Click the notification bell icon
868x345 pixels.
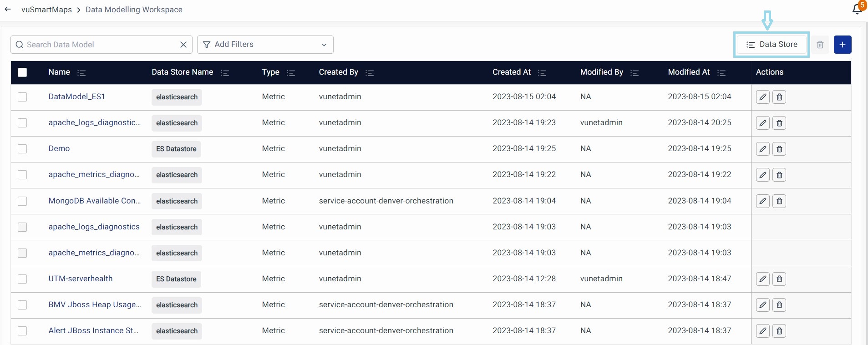(x=857, y=9)
